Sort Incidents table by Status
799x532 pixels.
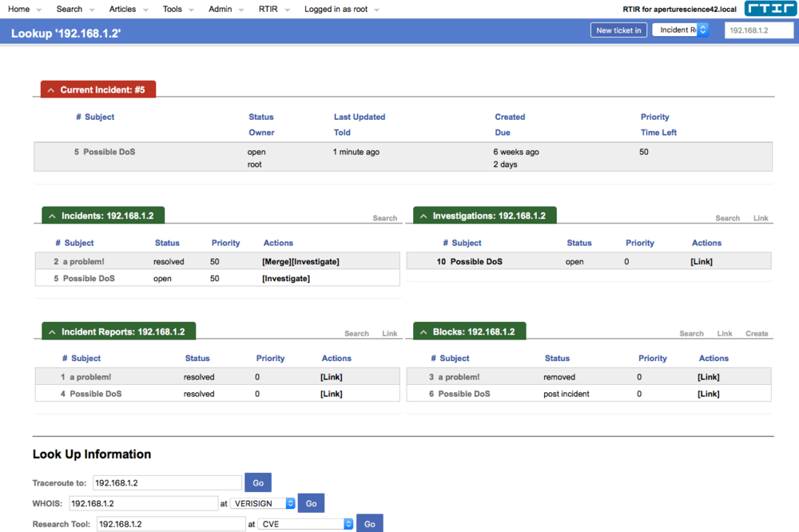[167, 243]
